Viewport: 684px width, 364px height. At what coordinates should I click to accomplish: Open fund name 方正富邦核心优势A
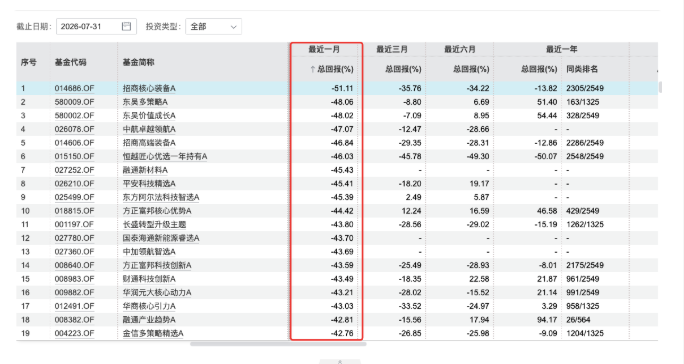click(x=157, y=211)
